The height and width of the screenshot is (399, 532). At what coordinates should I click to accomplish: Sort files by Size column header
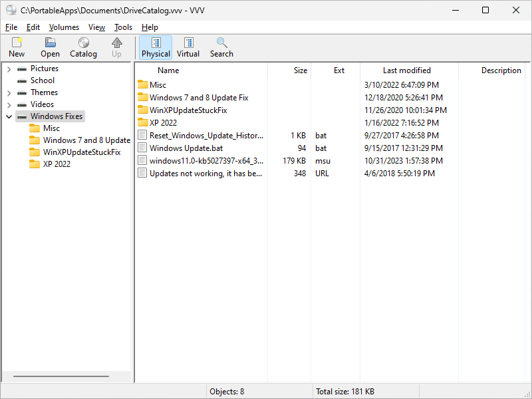click(x=301, y=70)
